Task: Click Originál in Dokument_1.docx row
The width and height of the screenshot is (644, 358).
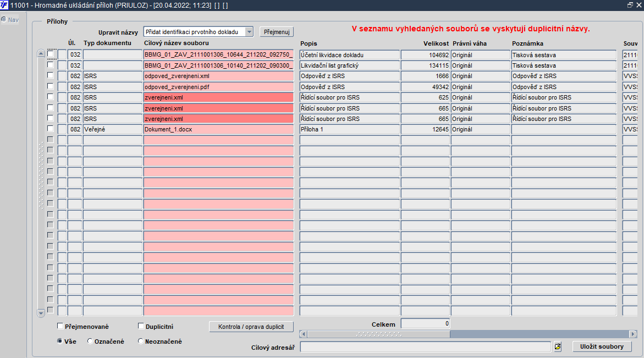Action: 481,129
